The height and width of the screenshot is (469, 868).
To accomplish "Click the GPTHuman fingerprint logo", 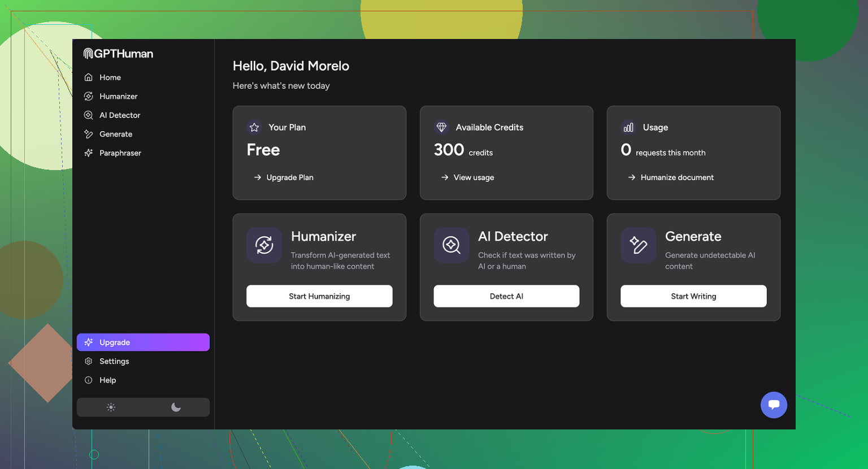I will click(88, 54).
